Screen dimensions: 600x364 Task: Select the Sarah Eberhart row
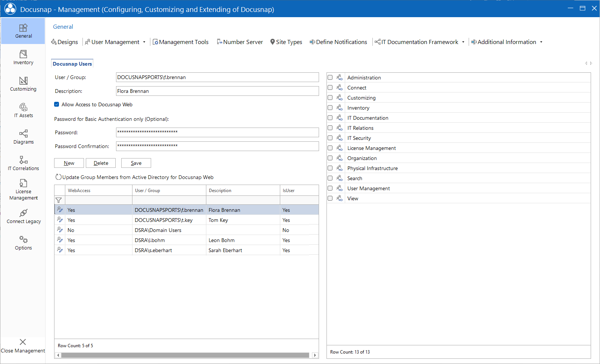187,250
